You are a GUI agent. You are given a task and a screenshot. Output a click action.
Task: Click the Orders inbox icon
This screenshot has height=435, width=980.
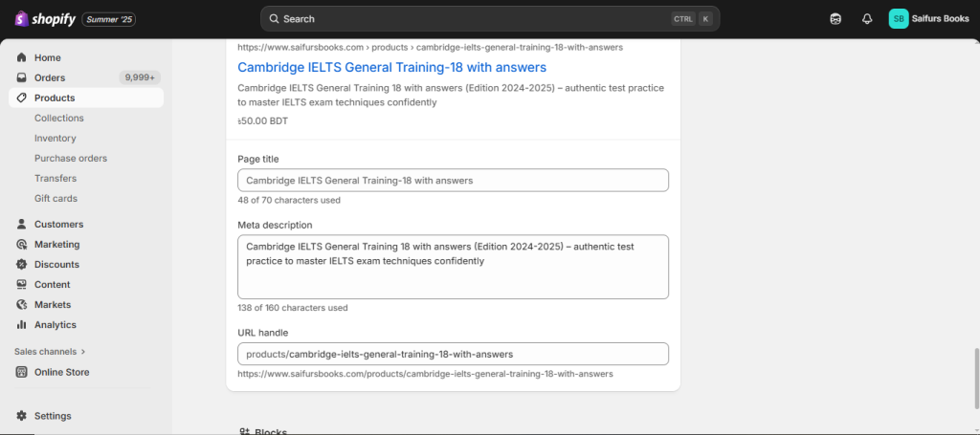click(x=22, y=77)
